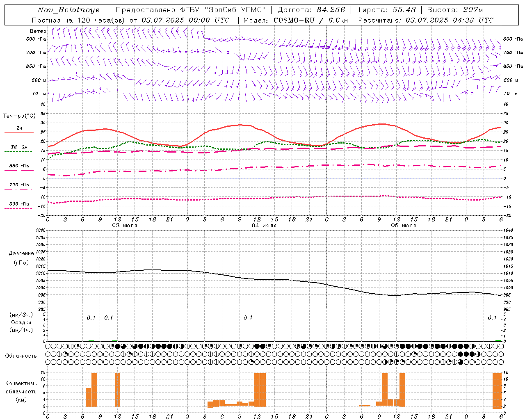Click the 850 гПа wind level label on right

click(x=513, y=66)
